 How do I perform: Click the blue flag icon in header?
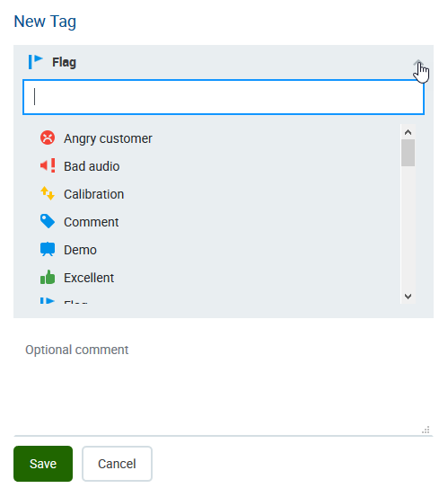tap(35, 62)
